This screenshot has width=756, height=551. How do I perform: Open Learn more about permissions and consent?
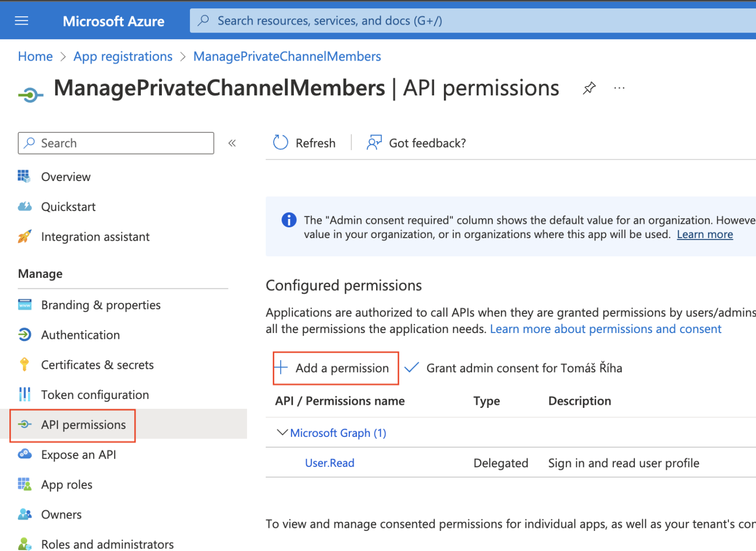click(x=605, y=329)
